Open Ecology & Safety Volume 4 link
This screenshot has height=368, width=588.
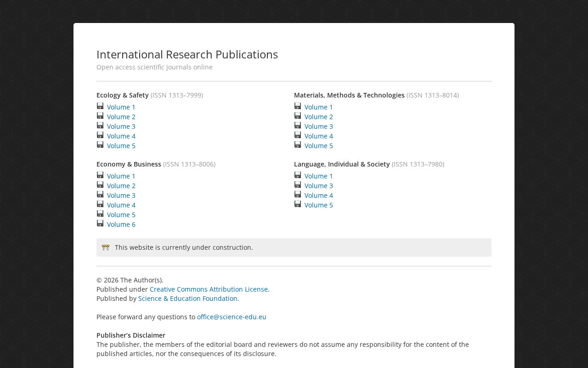tap(121, 136)
